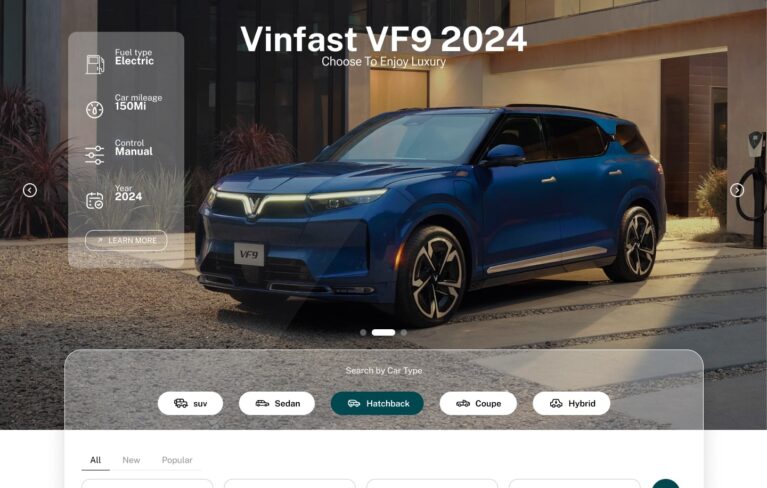Switch to the Popular tab
767x488 pixels.
tap(177, 460)
